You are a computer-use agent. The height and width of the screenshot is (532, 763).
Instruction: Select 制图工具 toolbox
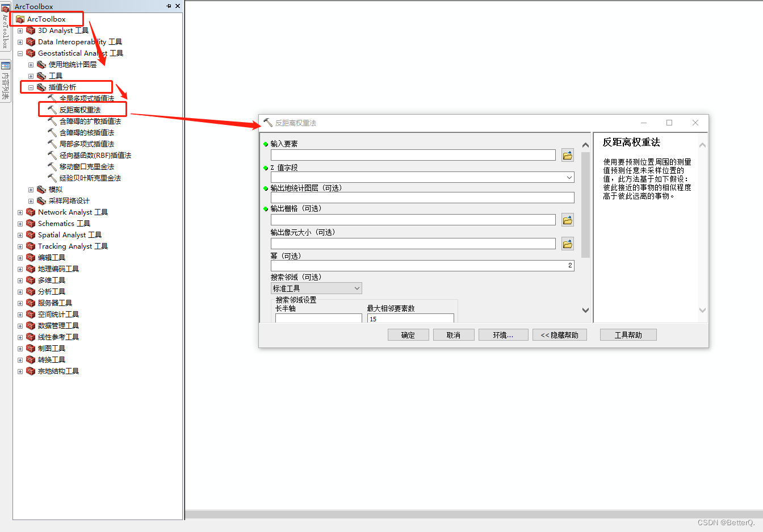[52, 349]
